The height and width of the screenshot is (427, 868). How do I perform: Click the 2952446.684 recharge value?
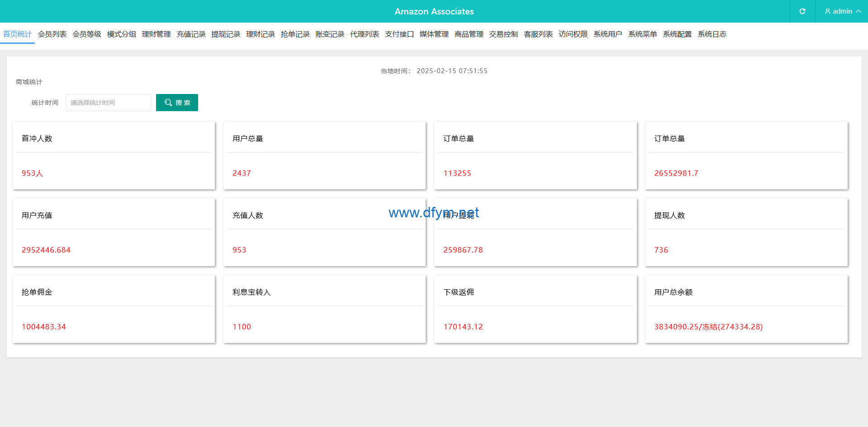click(46, 250)
